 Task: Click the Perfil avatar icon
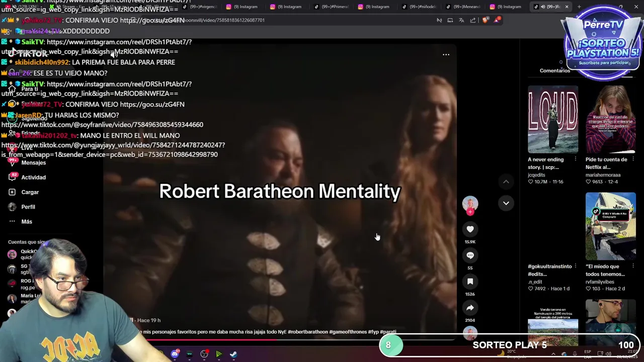point(12,207)
